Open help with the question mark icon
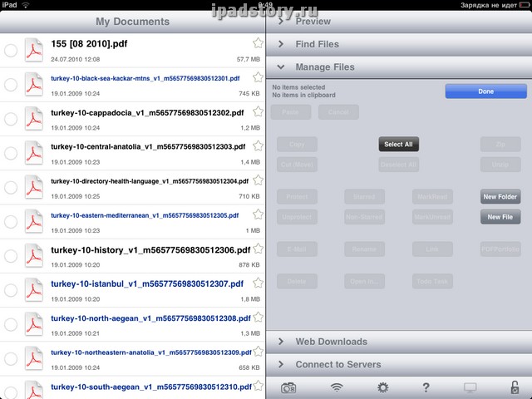Viewport: 532px width, 399px height. coord(426,387)
